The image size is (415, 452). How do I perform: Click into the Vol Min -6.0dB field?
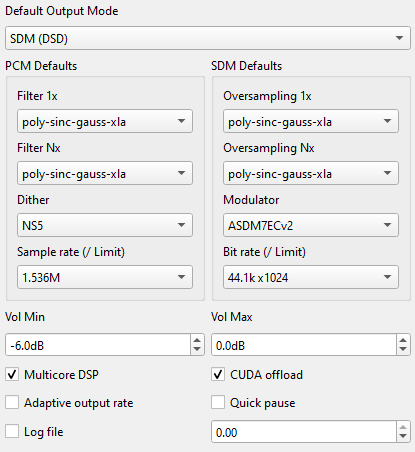point(98,345)
